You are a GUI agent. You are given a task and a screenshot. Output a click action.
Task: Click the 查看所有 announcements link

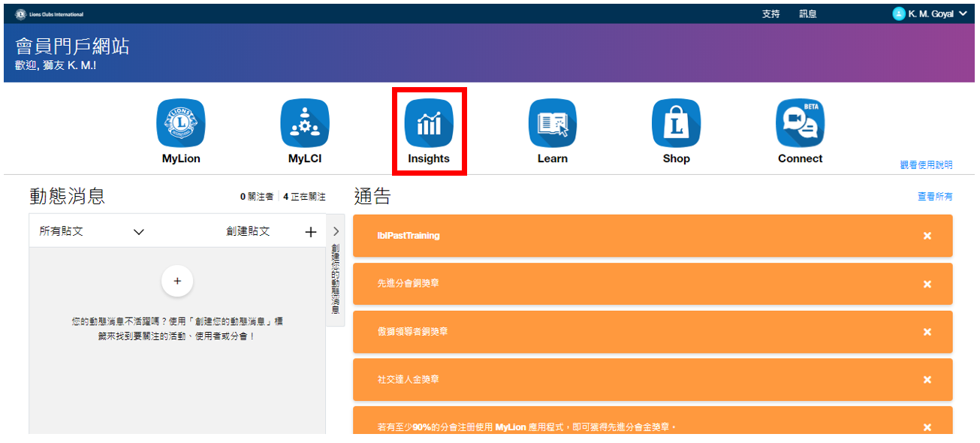pos(934,197)
